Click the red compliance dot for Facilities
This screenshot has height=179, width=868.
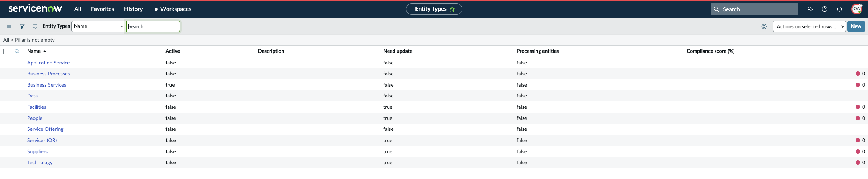point(858,107)
